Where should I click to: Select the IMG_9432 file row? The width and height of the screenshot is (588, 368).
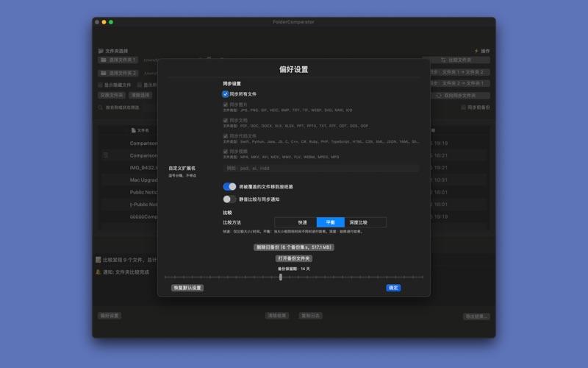coord(128,168)
